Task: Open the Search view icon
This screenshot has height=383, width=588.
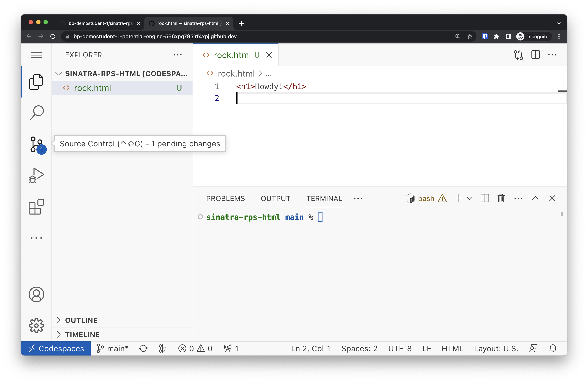Action: pos(36,113)
